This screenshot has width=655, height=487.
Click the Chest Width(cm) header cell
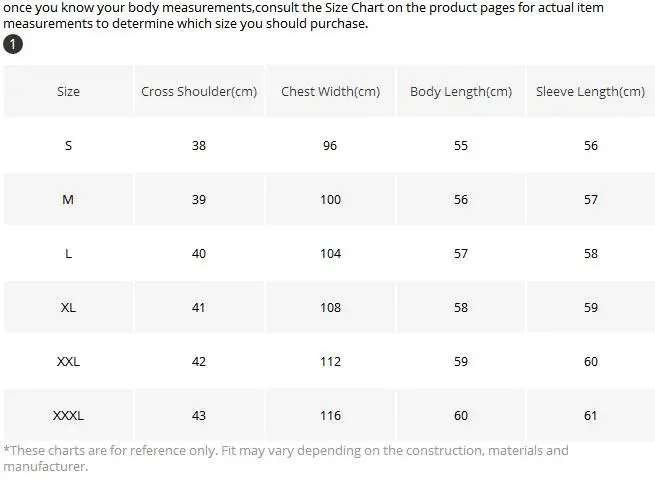click(x=330, y=92)
